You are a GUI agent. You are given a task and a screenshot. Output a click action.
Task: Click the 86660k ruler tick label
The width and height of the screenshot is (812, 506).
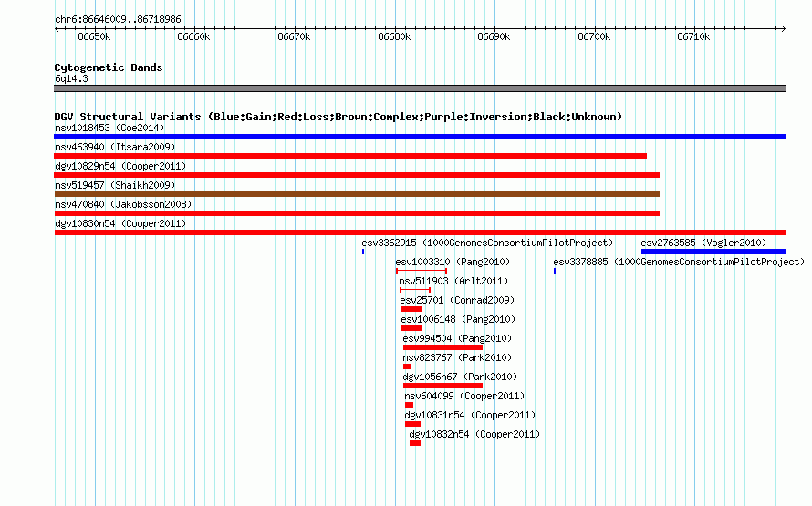(x=193, y=36)
